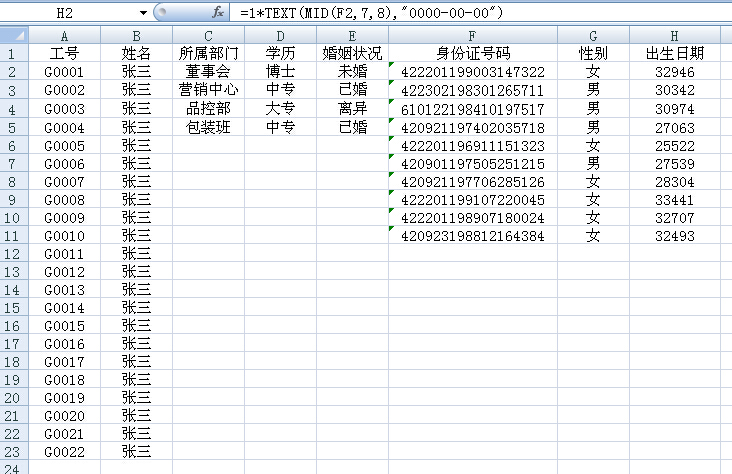Click 张三 name cell in row G0011

click(136, 254)
